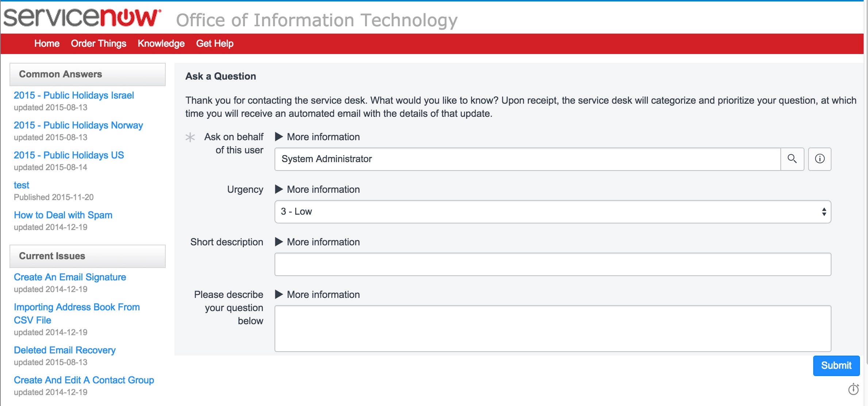This screenshot has height=406, width=868.
Task: Open Deleted Email Recovery article
Action: point(65,350)
